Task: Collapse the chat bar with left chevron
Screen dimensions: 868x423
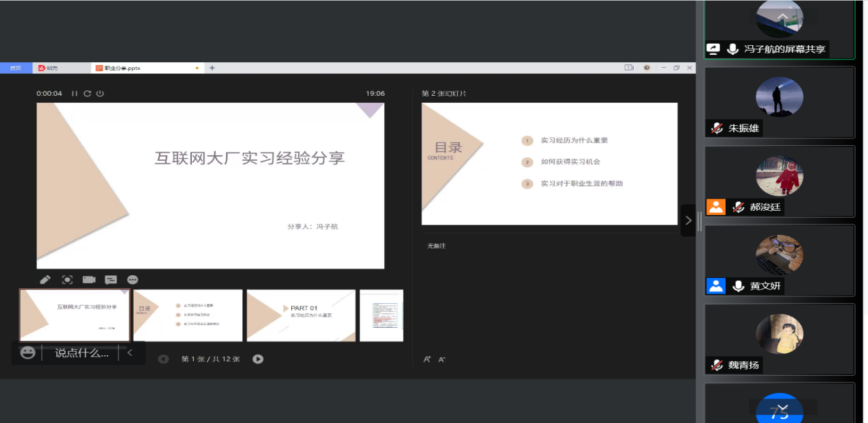Action: [130, 353]
